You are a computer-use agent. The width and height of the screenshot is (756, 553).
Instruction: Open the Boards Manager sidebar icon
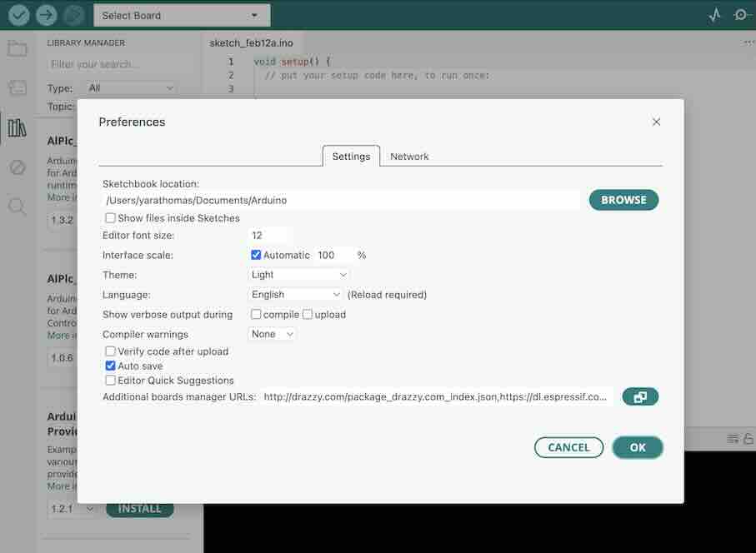point(18,87)
